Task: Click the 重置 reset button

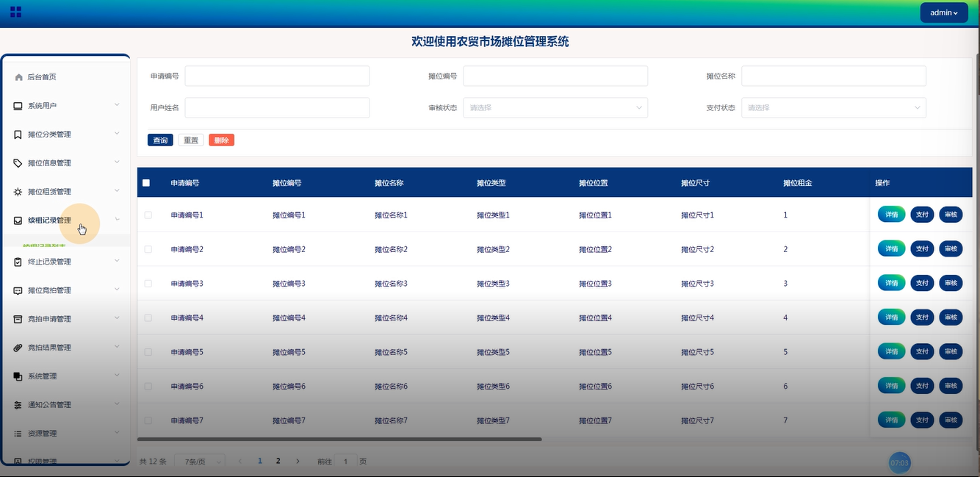Action: (x=191, y=140)
